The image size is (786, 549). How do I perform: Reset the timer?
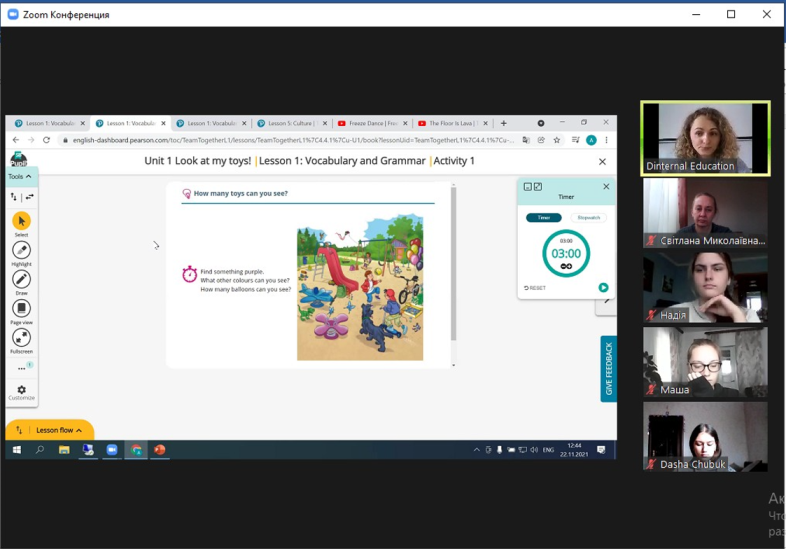(535, 288)
